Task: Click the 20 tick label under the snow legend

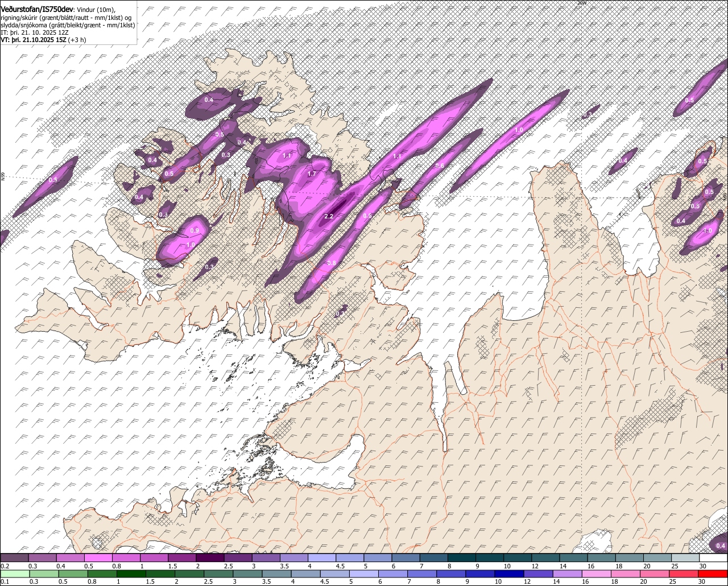Action: [x=647, y=566]
